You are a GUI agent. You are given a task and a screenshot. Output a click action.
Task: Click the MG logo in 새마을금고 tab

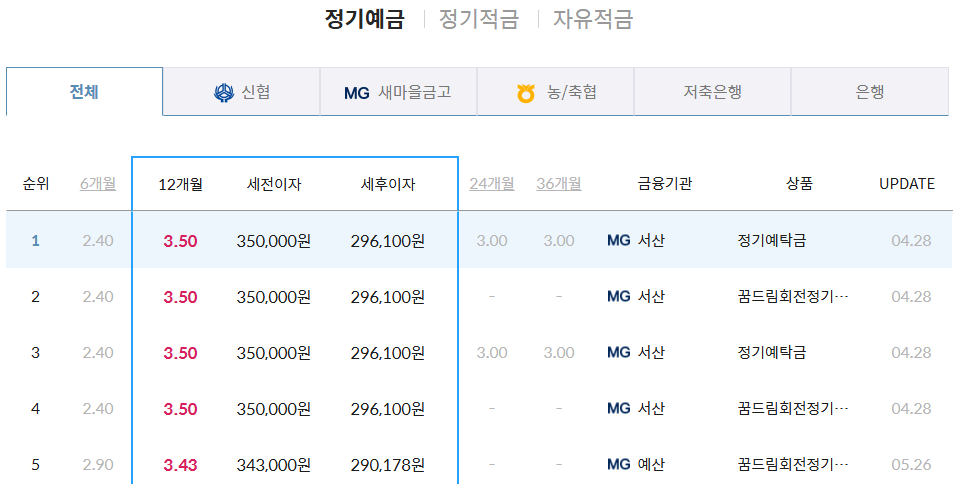(357, 93)
